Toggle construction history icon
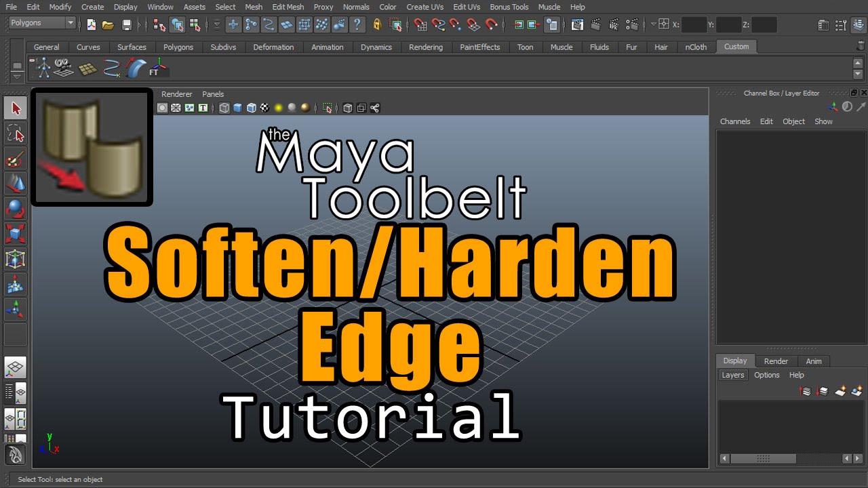868x488 pixels. (553, 25)
